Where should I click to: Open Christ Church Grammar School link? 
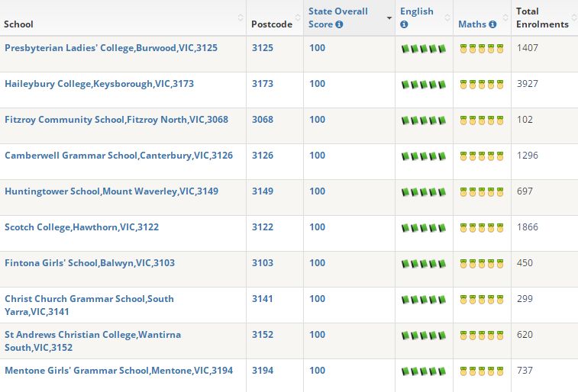pyautogui.click(x=89, y=305)
